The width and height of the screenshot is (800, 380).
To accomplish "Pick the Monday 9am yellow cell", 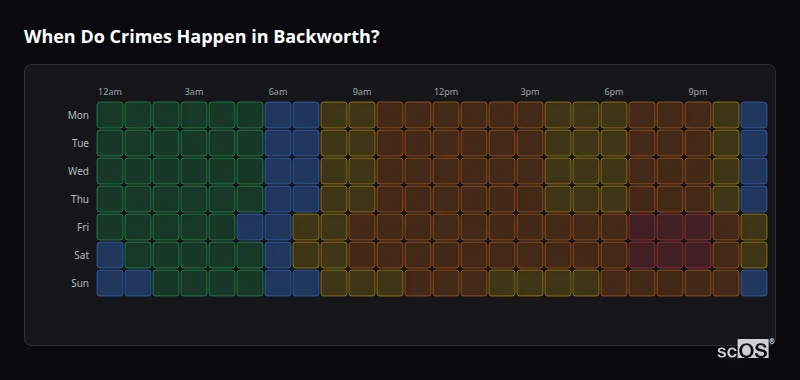I will (362, 115).
